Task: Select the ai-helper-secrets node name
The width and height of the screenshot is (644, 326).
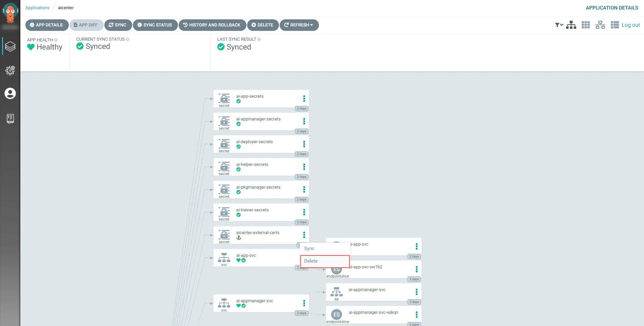Action: pos(252,165)
